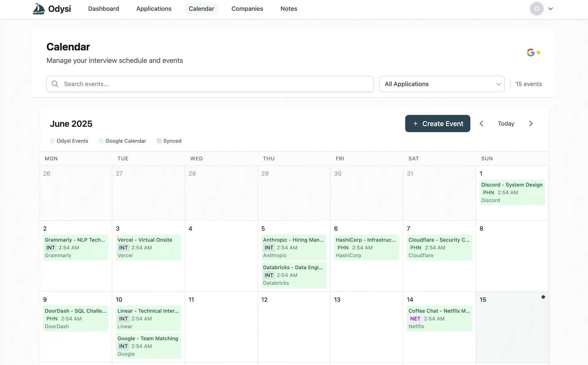Go to next month arrow
This screenshot has height=365, width=588.
click(531, 124)
